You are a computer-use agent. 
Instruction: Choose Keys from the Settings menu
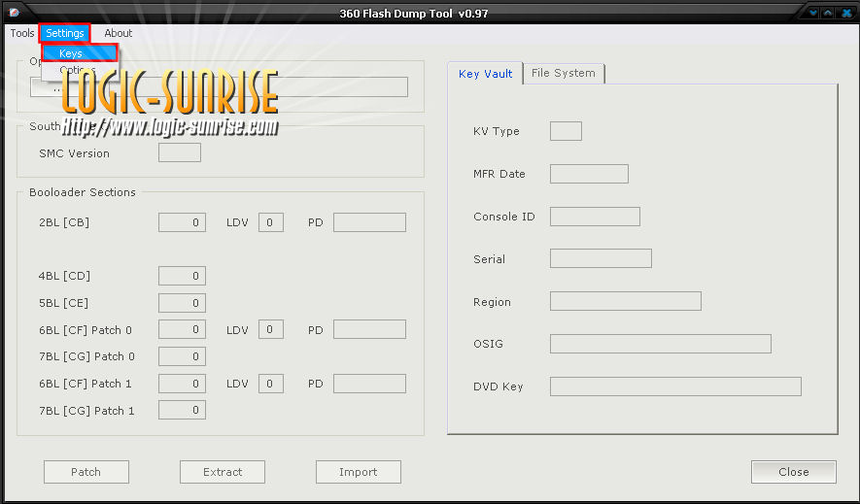pos(80,53)
